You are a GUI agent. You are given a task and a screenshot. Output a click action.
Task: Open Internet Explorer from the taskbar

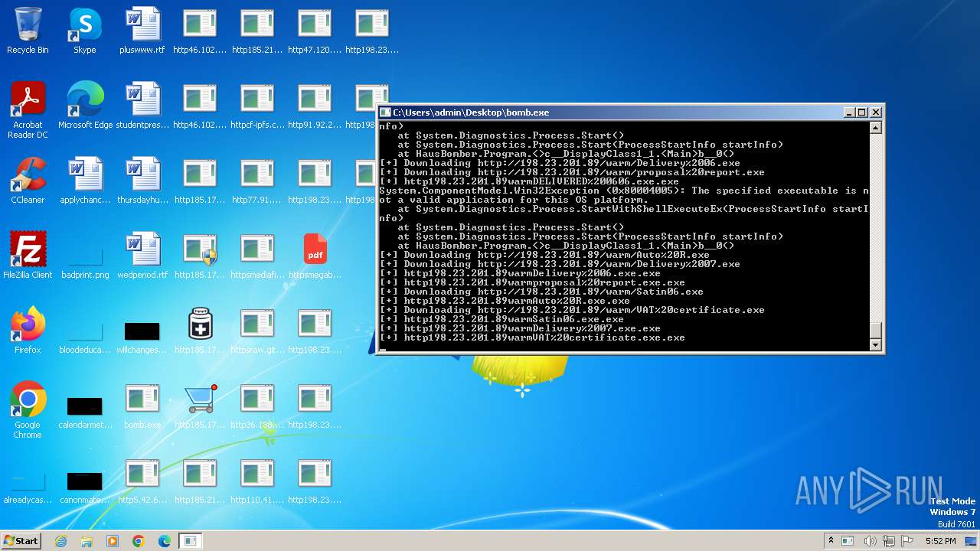(x=61, y=541)
